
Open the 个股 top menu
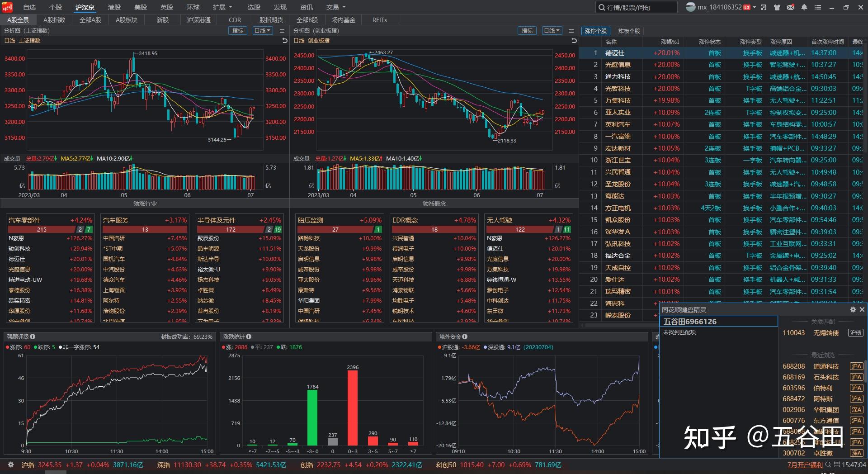56,7
